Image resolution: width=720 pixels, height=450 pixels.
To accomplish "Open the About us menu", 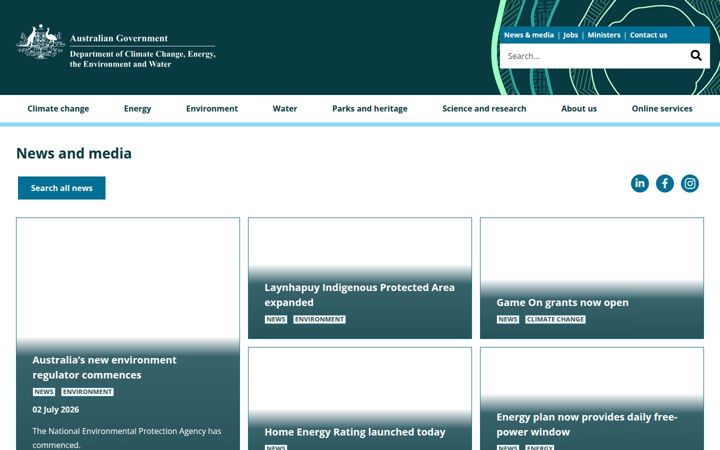I will 579,109.
